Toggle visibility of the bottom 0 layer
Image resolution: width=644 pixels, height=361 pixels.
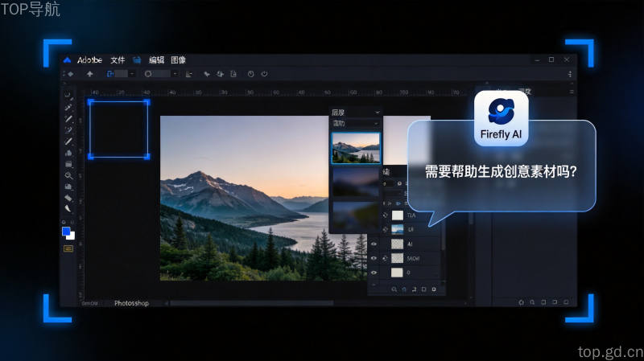coord(374,273)
